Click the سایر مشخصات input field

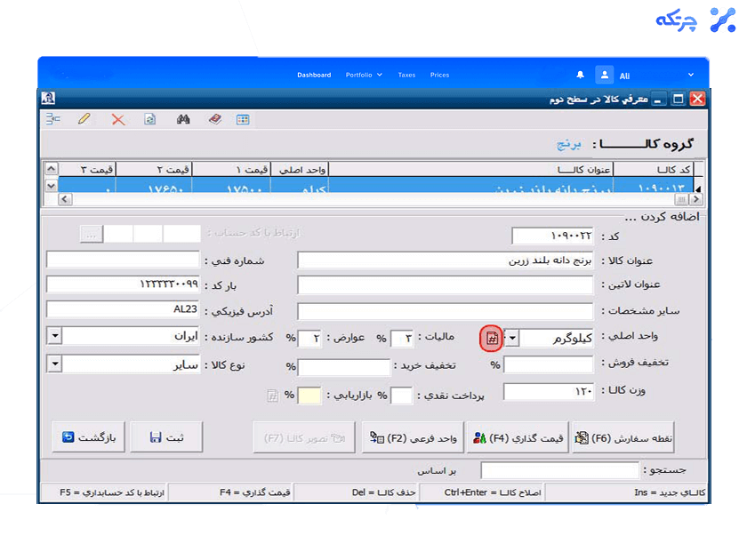point(446,310)
